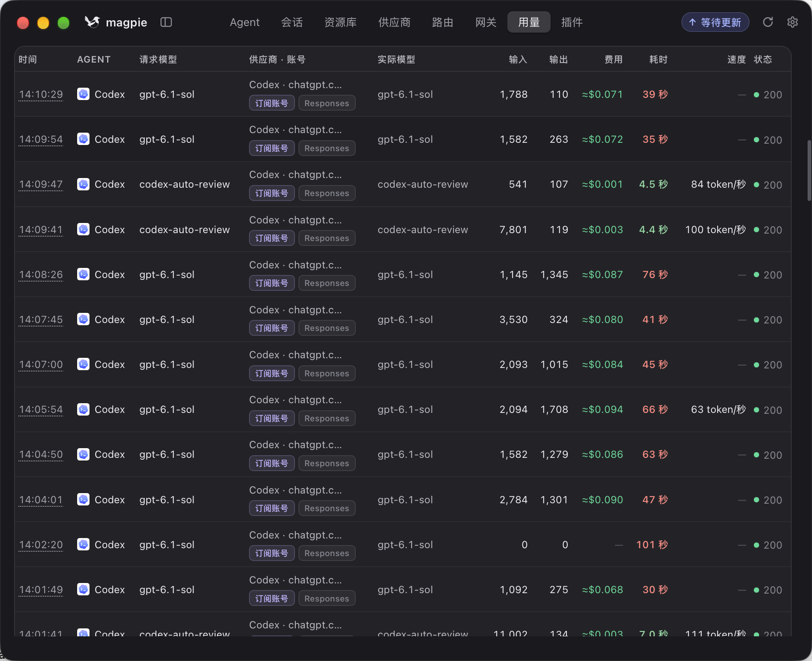Click Codex agent icon in 14:07:45 row
The image size is (812, 661).
pyautogui.click(x=83, y=319)
